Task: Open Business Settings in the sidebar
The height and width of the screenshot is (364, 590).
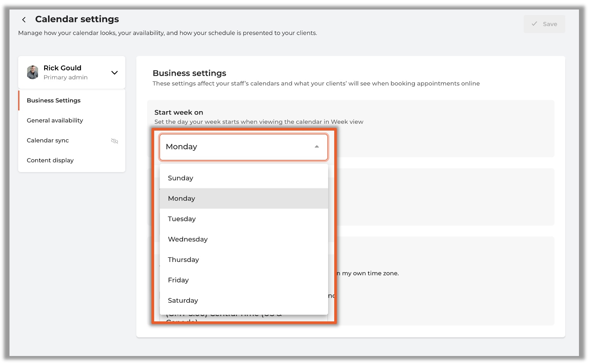Action: tap(54, 101)
